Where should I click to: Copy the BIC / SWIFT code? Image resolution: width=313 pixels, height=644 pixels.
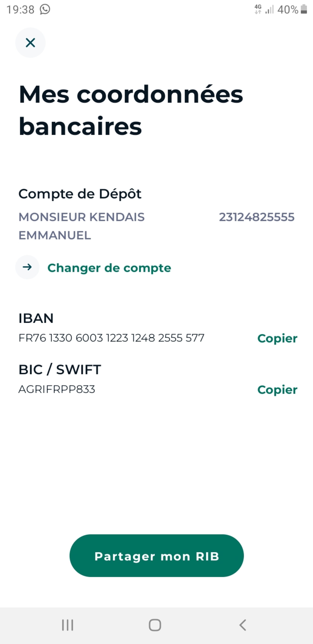tap(277, 389)
